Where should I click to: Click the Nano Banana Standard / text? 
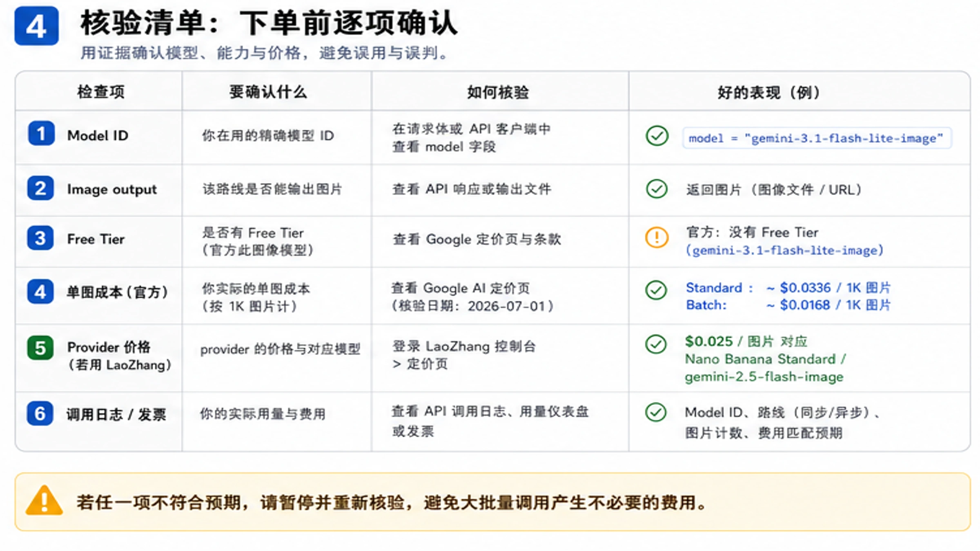click(766, 359)
